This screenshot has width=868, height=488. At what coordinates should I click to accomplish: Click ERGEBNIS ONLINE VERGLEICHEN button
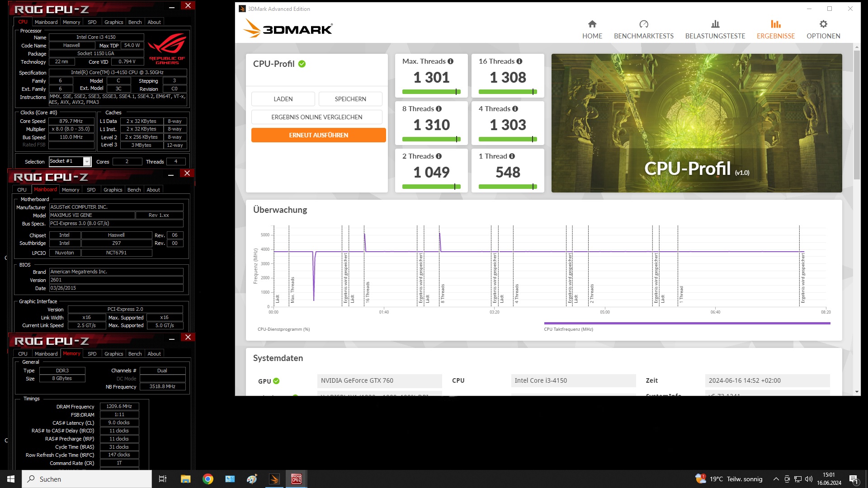click(x=317, y=117)
